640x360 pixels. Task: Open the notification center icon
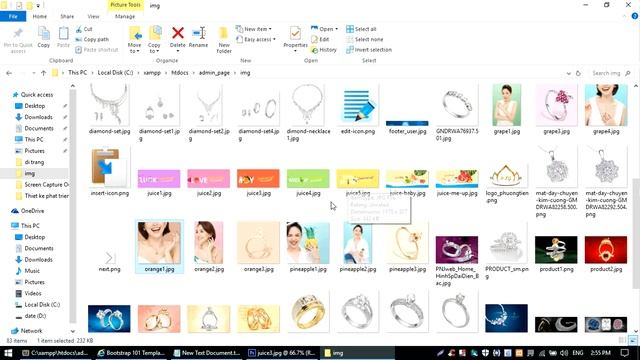(x=624, y=353)
